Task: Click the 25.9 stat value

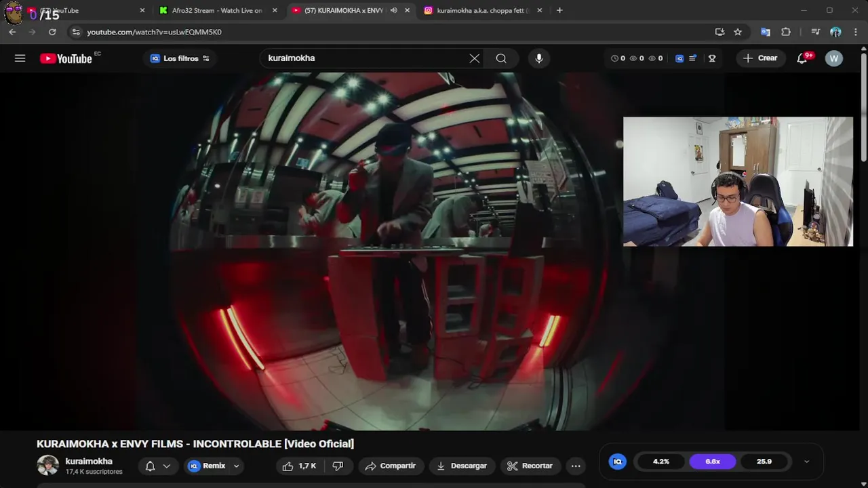Action: point(764,462)
